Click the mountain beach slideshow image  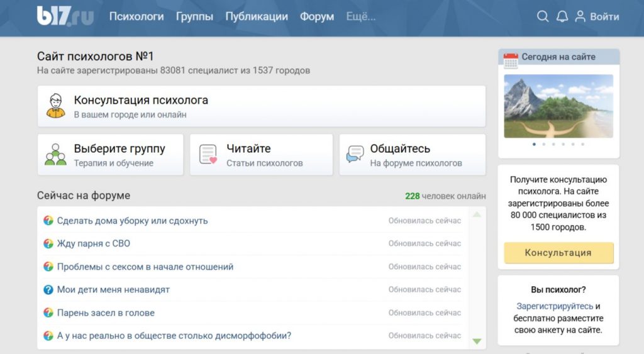558,106
